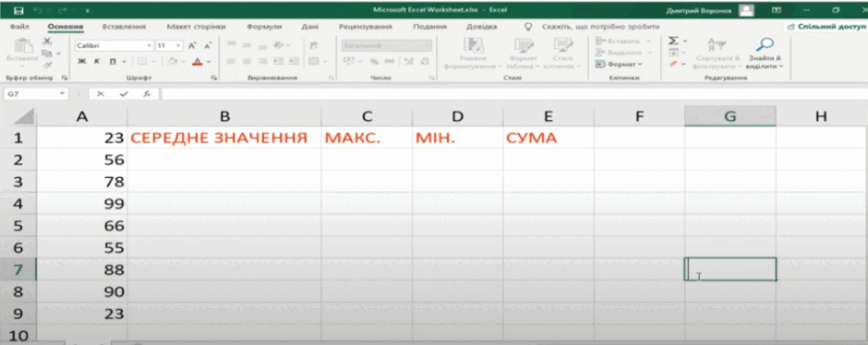This screenshot has height=345, width=868.
Task: Switch to the Формули tab
Action: 264,27
